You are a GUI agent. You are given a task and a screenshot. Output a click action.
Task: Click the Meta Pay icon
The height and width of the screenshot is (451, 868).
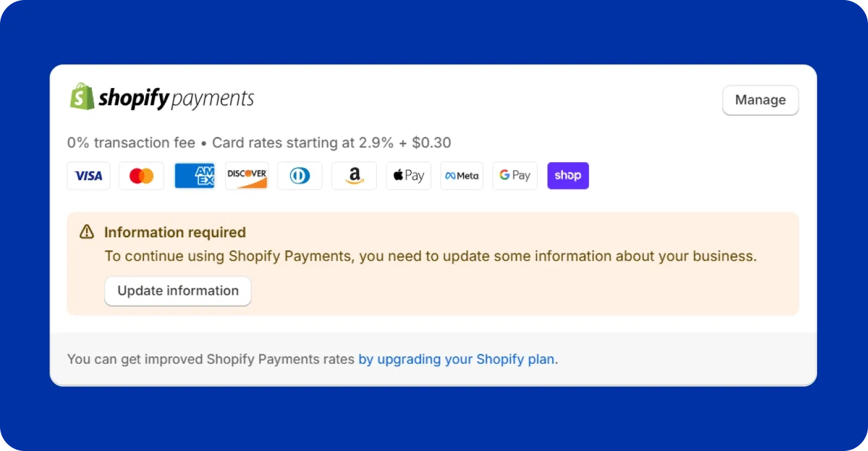coord(462,176)
